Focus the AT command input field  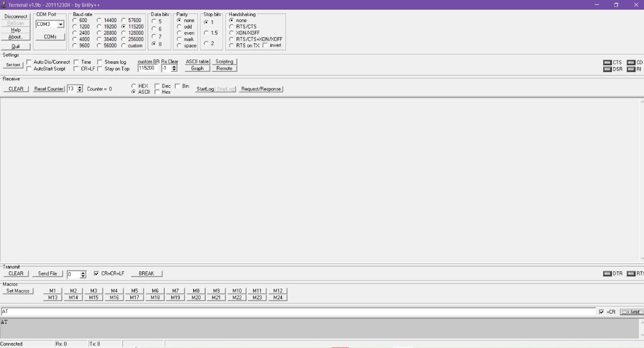(x=298, y=312)
